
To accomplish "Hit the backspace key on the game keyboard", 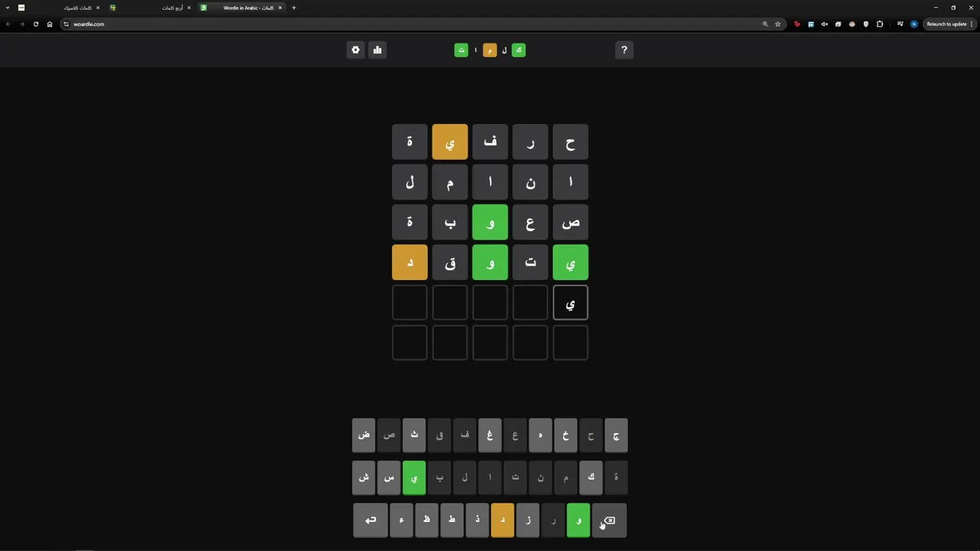I will [609, 520].
